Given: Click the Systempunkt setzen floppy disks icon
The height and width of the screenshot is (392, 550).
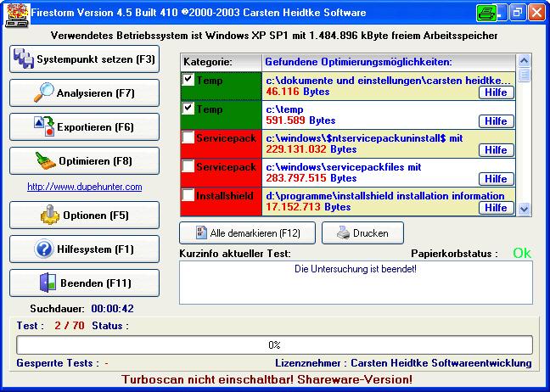Looking at the screenshot, I should tap(24, 59).
